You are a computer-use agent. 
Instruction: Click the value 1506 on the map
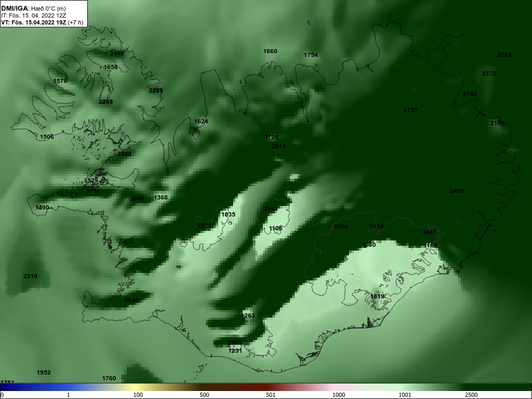pyautogui.click(x=47, y=137)
